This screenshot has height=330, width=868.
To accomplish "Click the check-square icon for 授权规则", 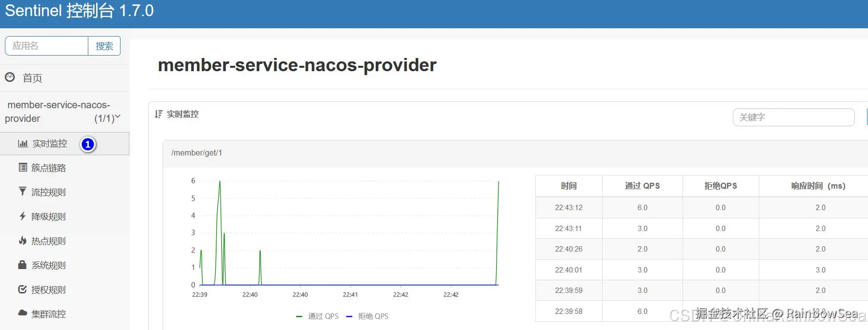I will pyautogui.click(x=22, y=289).
